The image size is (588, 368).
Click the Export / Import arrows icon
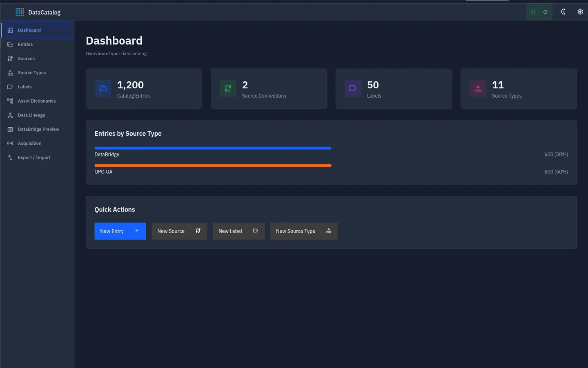(x=10, y=157)
